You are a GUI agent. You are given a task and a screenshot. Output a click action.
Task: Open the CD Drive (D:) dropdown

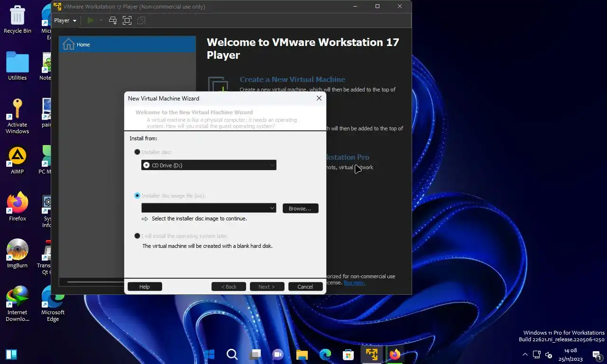(209, 165)
